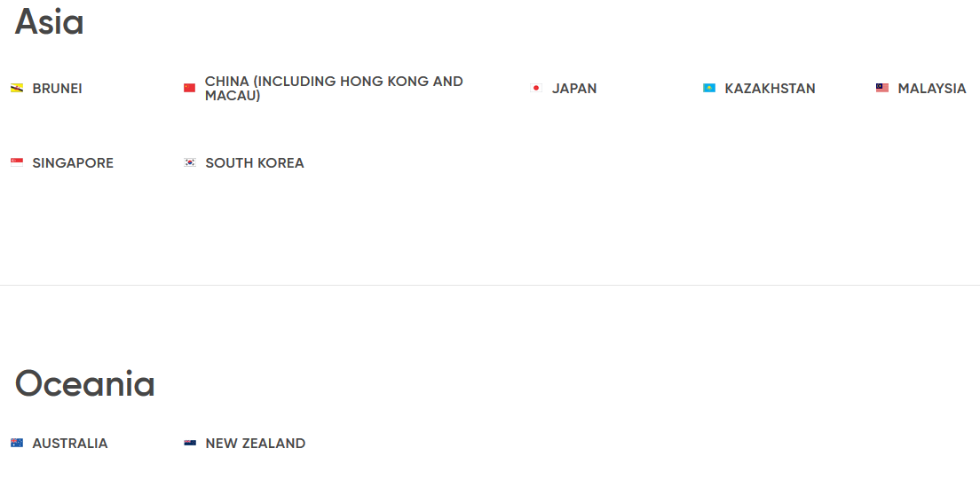Choose Japan from the Asia list
The image size is (980, 480).
coord(574,89)
